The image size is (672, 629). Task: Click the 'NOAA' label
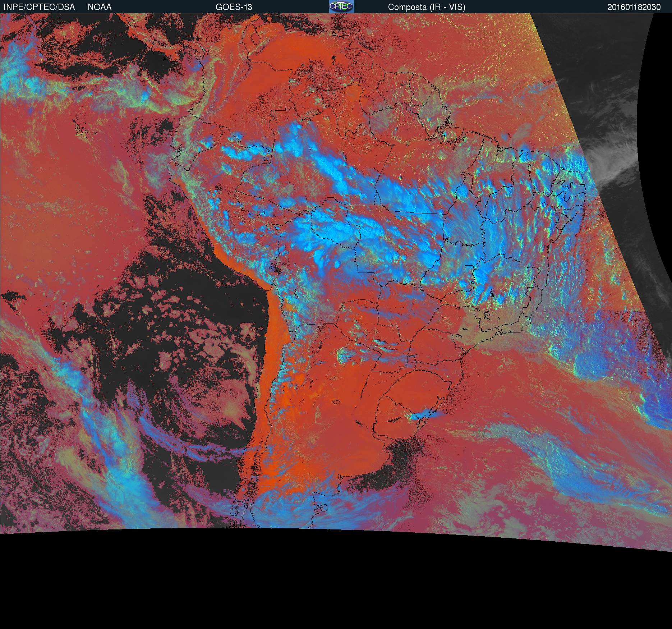pos(100,7)
